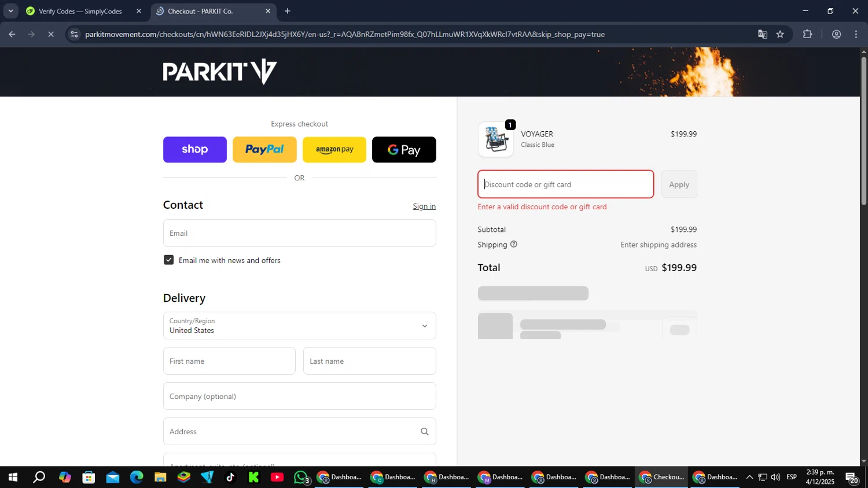Click the translate page icon
This screenshot has height=488, width=868.
point(763,34)
